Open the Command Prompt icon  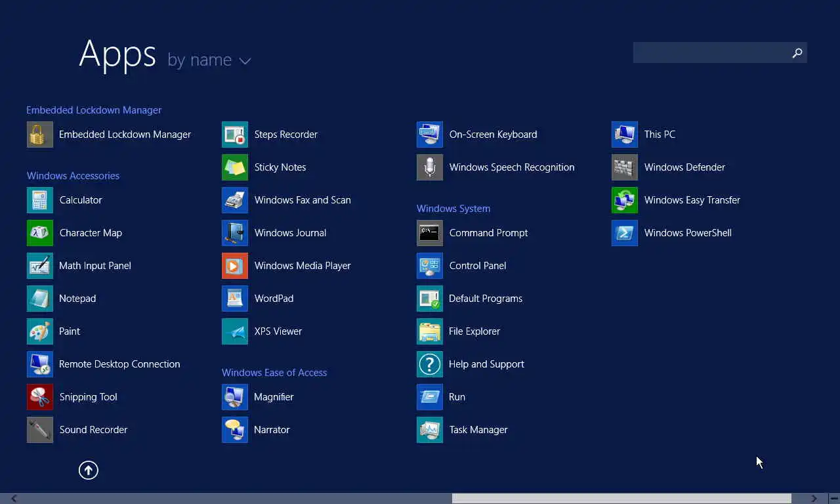pyautogui.click(x=430, y=233)
